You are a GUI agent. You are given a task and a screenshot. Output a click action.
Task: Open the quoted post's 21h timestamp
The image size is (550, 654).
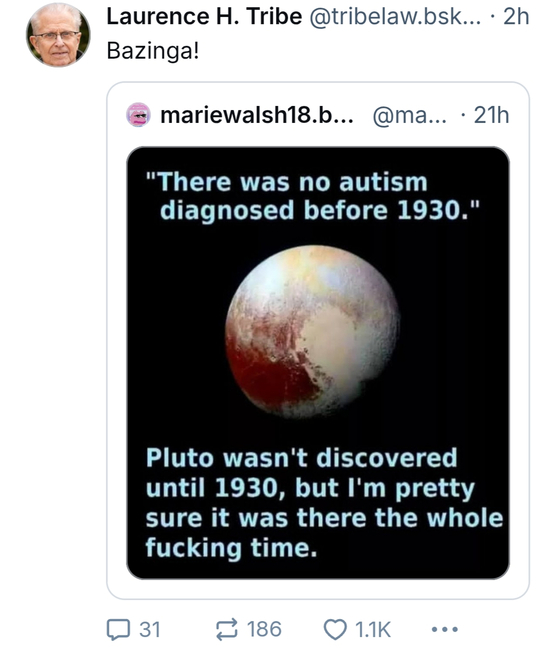click(x=491, y=115)
